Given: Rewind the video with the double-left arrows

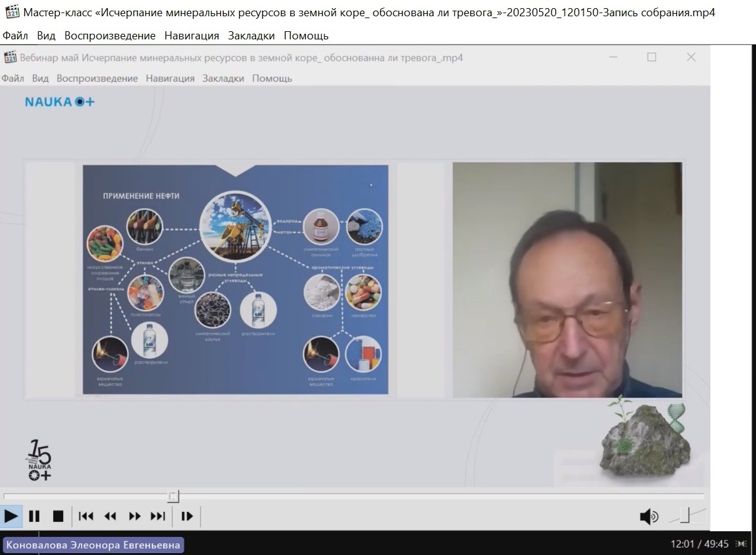Looking at the screenshot, I should click(110, 516).
